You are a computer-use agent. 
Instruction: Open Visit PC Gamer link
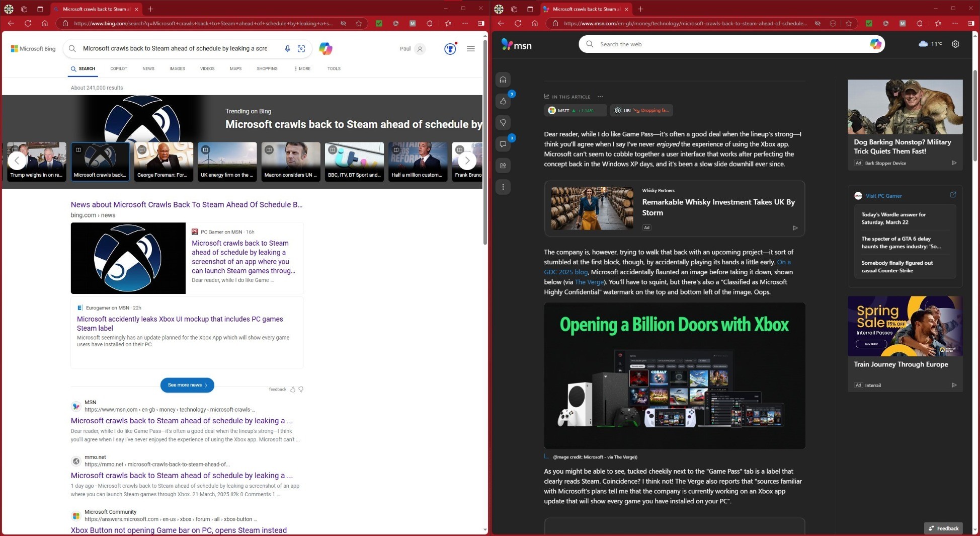[x=883, y=196]
